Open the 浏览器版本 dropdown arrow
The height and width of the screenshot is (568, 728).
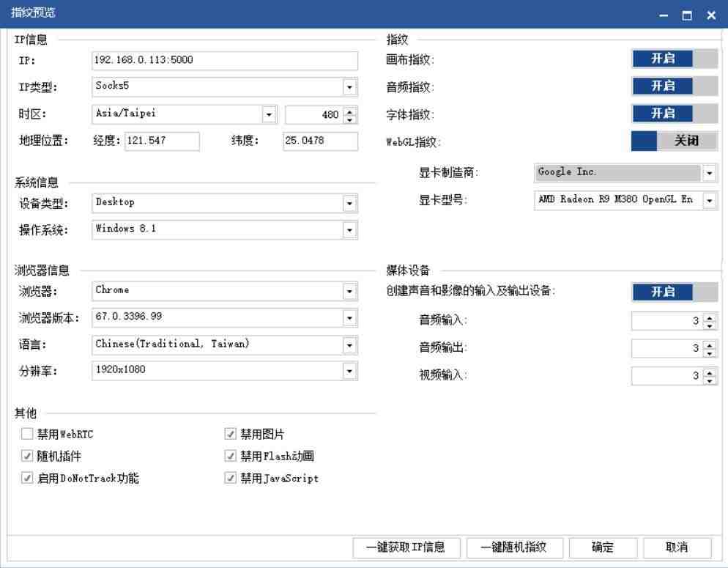coord(349,318)
